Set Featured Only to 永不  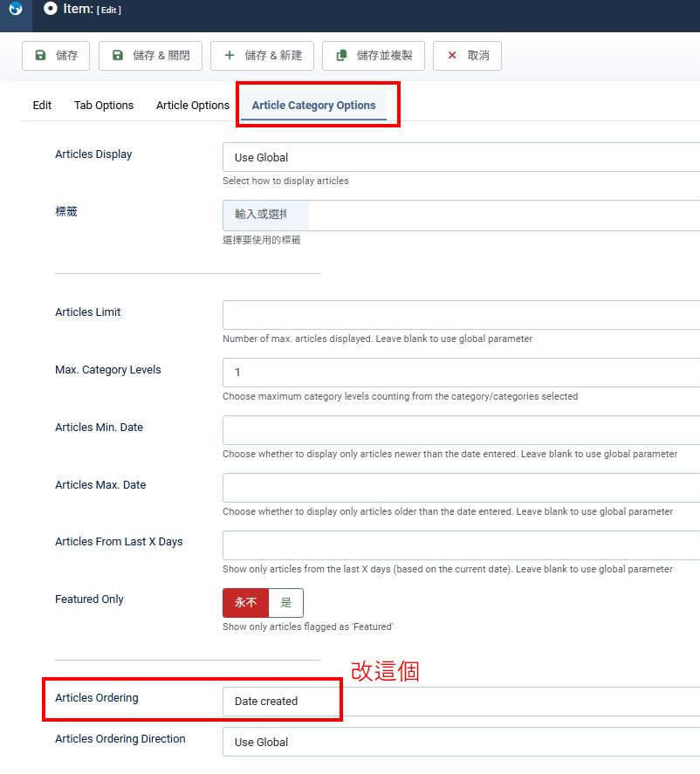pos(245,603)
